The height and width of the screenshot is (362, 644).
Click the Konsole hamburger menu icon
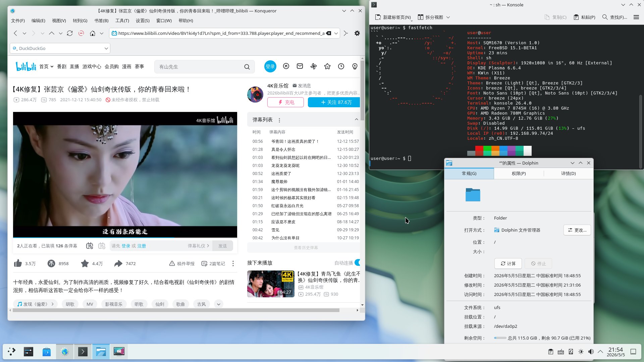pyautogui.click(x=636, y=17)
